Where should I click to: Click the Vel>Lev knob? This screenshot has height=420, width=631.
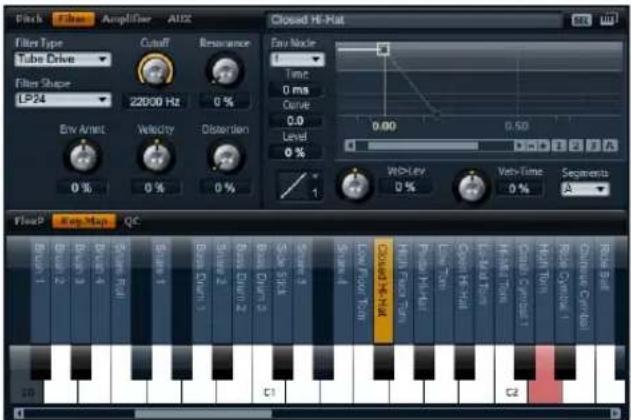355,186
